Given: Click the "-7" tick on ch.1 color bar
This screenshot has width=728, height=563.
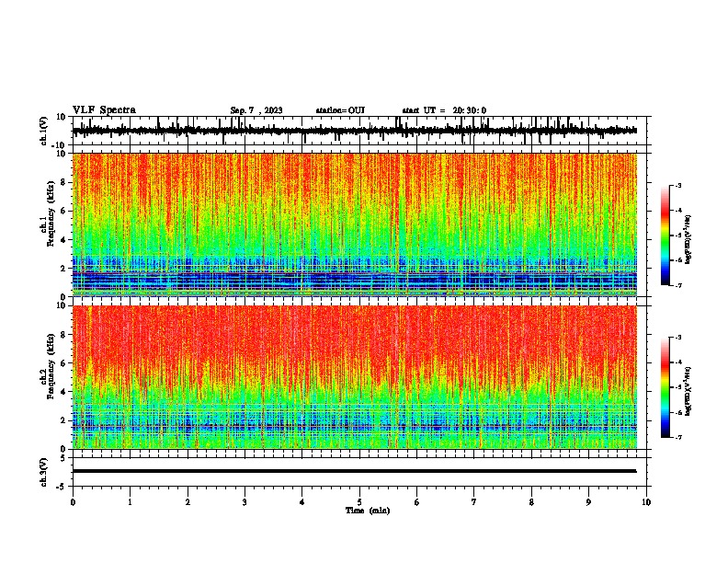Looking at the screenshot, I should [677, 285].
